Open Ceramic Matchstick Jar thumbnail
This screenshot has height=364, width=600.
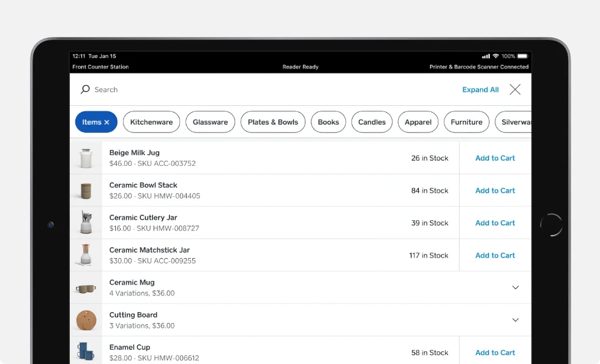point(86,256)
